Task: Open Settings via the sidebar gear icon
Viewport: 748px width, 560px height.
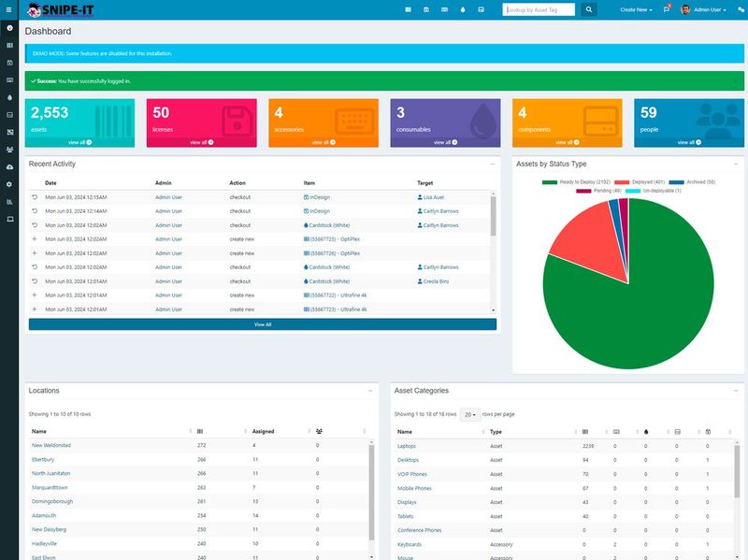Action: [x=9, y=184]
